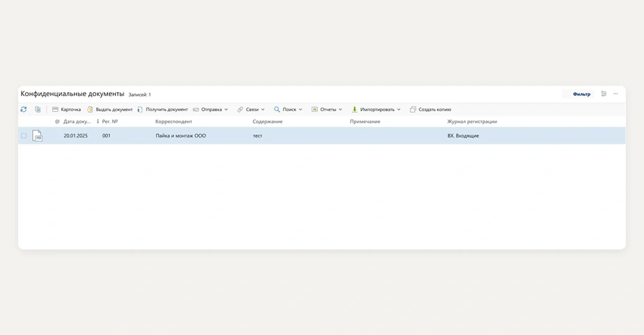Open the three-dots more options menu
This screenshot has width=644, height=335.
(615, 94)
